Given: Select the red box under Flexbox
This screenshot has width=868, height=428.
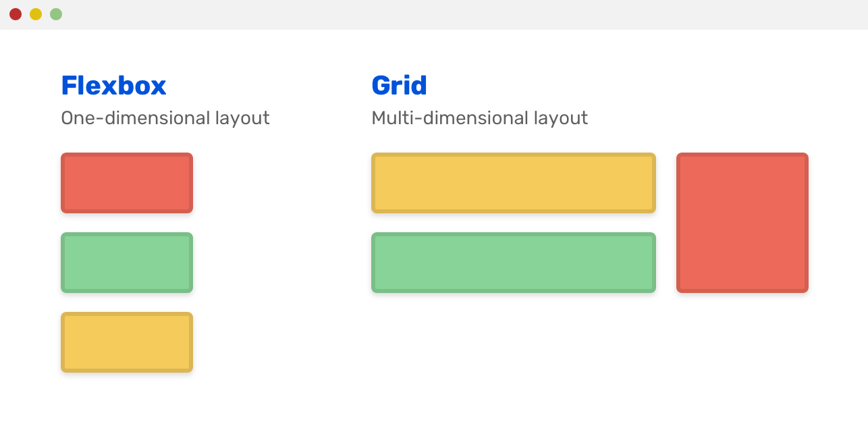Looking at the screenshot, I should tap(127, 183).
